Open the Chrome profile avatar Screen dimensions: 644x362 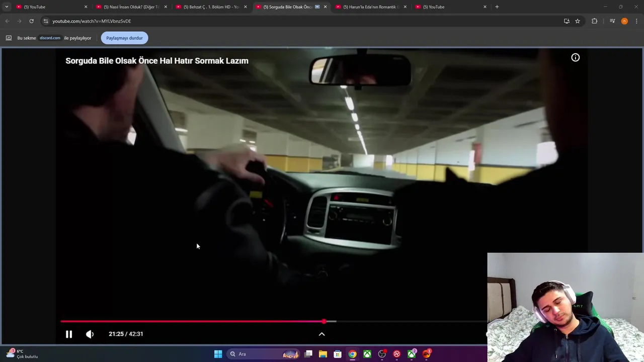tap(624, 21)
